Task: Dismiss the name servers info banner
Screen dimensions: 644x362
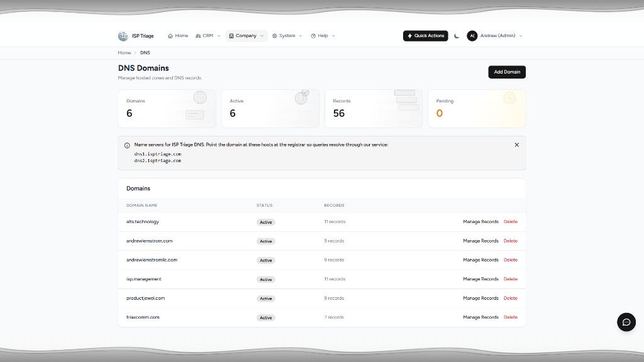Action: (x=517, y=145)
